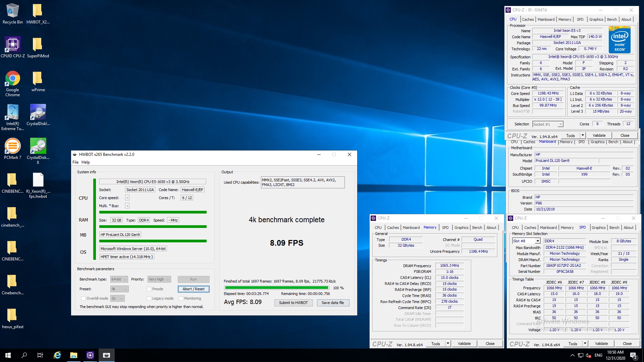The height and width of the screenshot is (362, 644).
Task: Open the cinebench_... folder icon
Action: [x=12, y=217]
